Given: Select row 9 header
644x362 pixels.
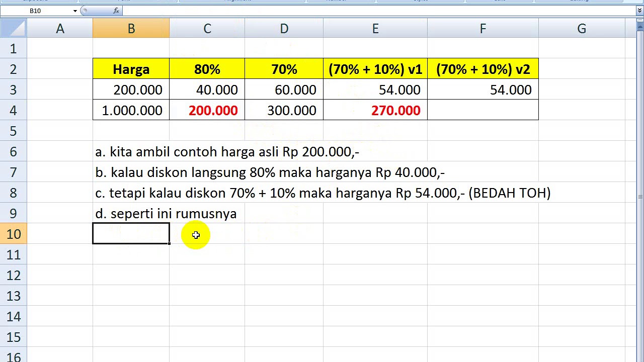Looking at the screenshot, I should point(13,213).
